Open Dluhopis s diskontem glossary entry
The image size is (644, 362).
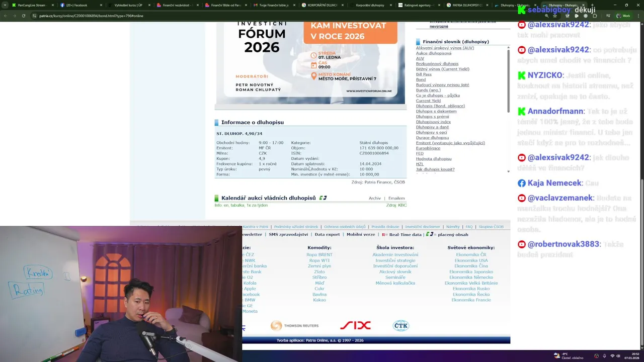point(436,111)
